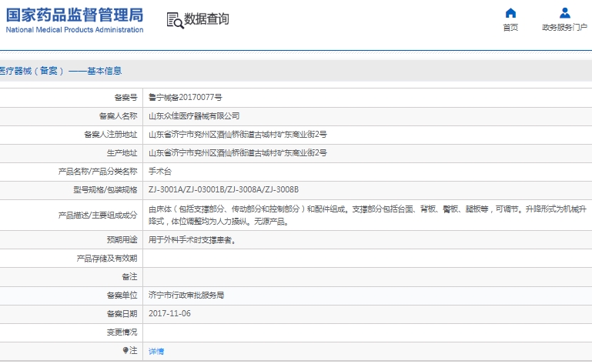The height and width of the screenshot is (364, 592).
Task: Click the 备案日期 row label
Action: (122, 314)
